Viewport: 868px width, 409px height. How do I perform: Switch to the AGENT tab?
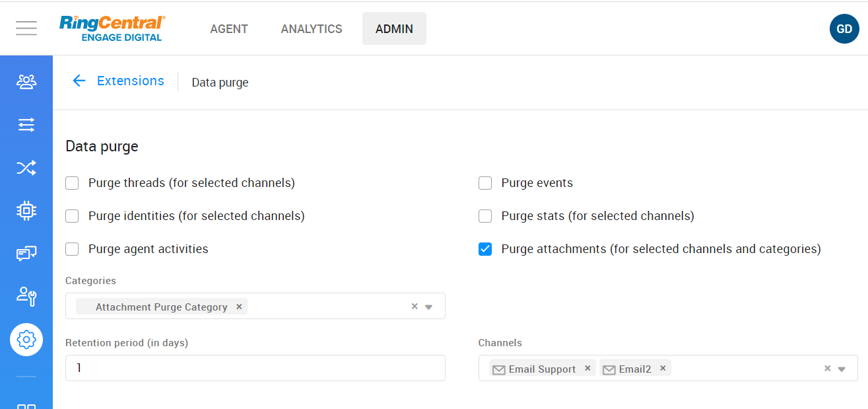tap(229, 29)
